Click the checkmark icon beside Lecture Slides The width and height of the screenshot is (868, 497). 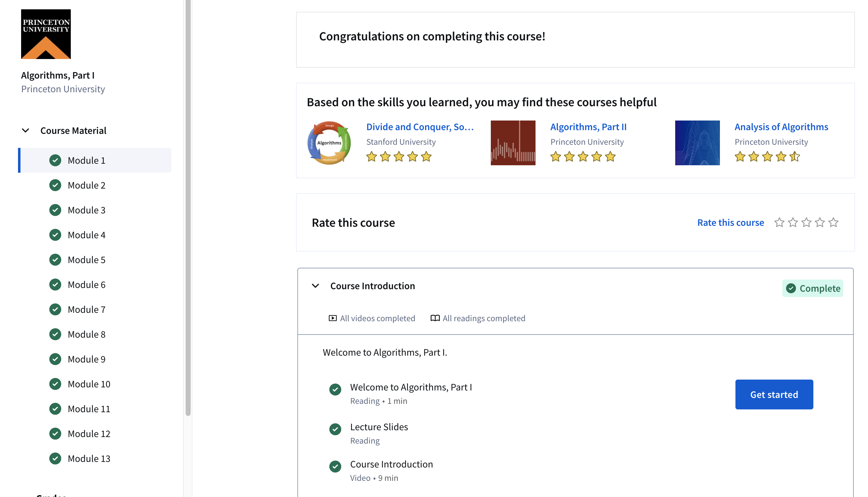point(335,429)
